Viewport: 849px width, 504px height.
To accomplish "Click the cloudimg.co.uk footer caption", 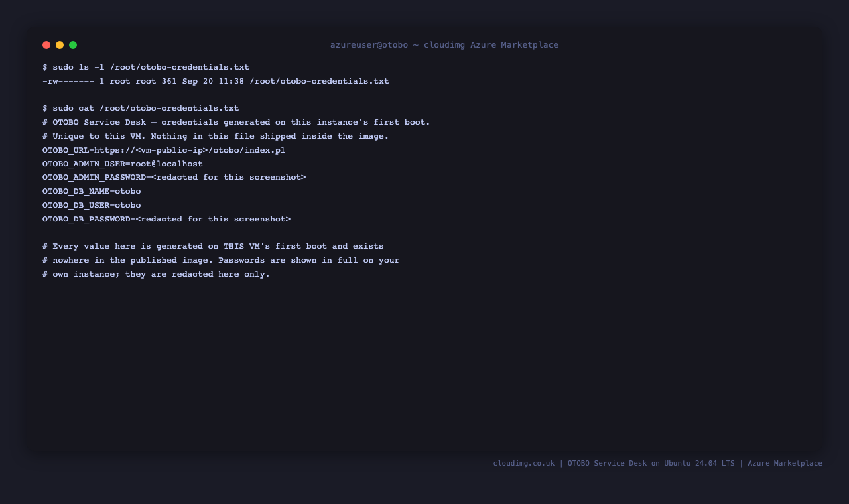I will pyautogui.click(x=657, y=464).
